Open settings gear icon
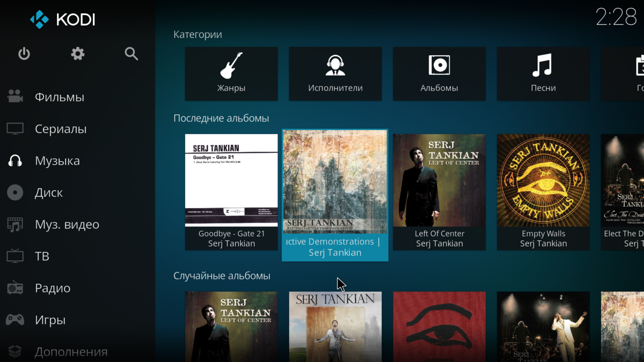644x362 pixels. click(x=78, y=54)
